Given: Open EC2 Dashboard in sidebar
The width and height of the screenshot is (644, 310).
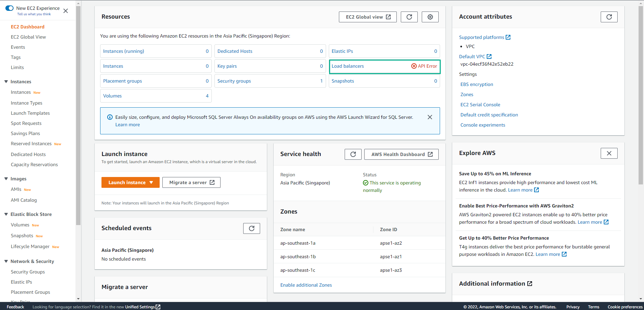Looking at the screenshot, I should click(27, 27).
